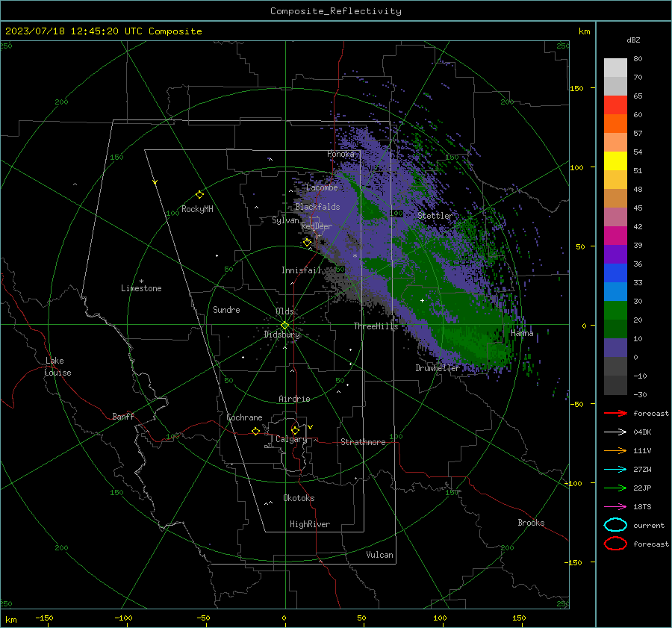
Task: Select the cyan 27ZW arrow icon
Action: point(615,470)
